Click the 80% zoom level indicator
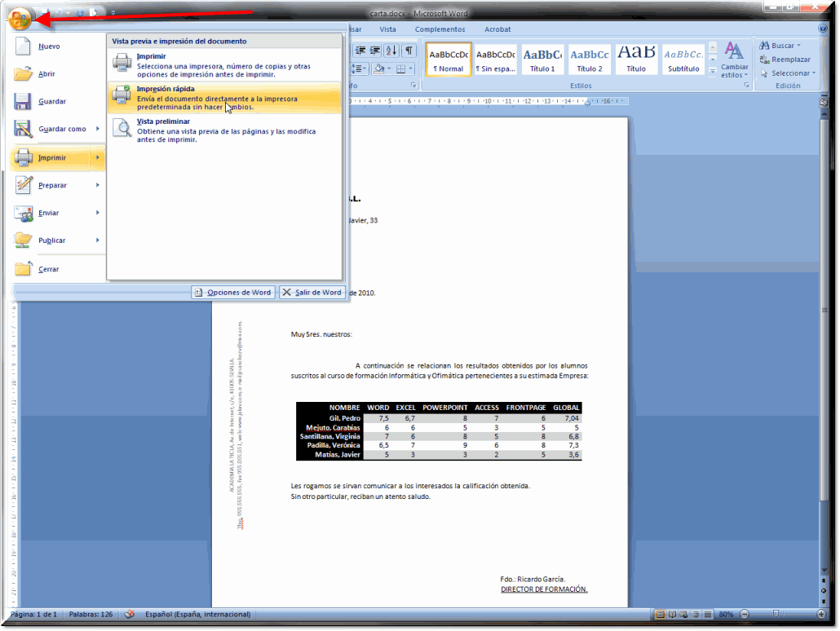The width and height of the screenshot is (840, 631). click(x=726, y=615)
